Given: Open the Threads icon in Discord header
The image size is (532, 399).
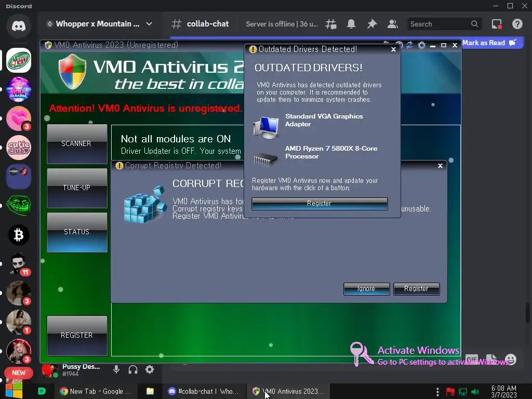Looking at the screenshot, I should [x=331, y=24].
